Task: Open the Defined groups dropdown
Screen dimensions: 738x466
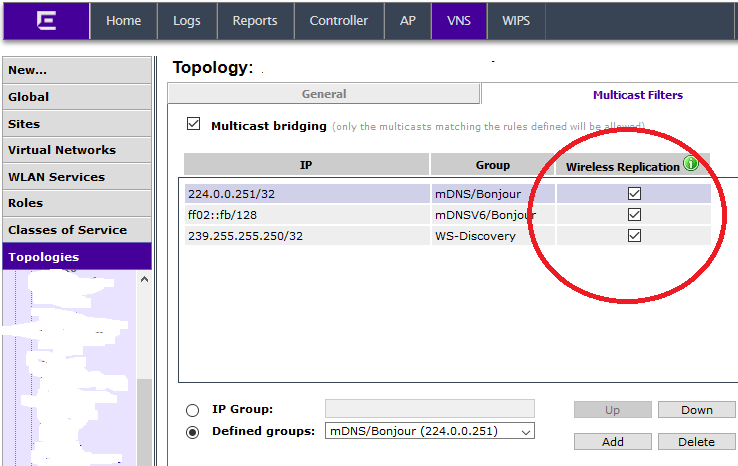Action: click(x=429, y=431)
